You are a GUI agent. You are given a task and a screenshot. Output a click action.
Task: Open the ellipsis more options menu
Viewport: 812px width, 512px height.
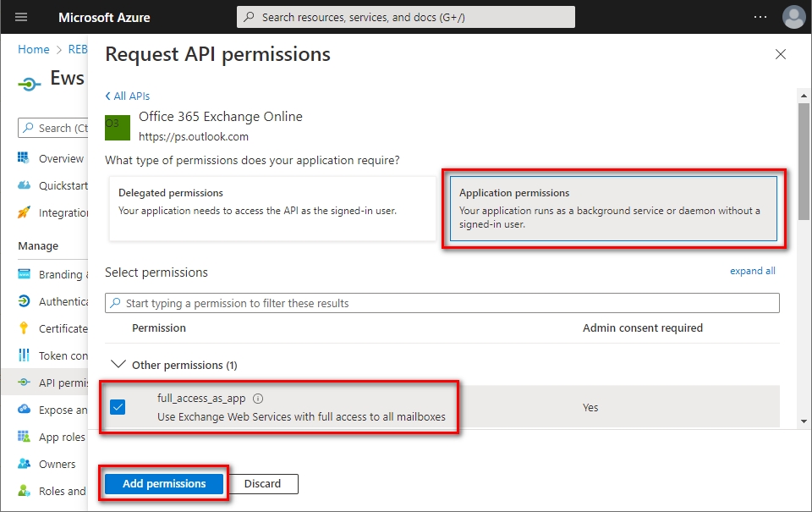click(760, 17)
